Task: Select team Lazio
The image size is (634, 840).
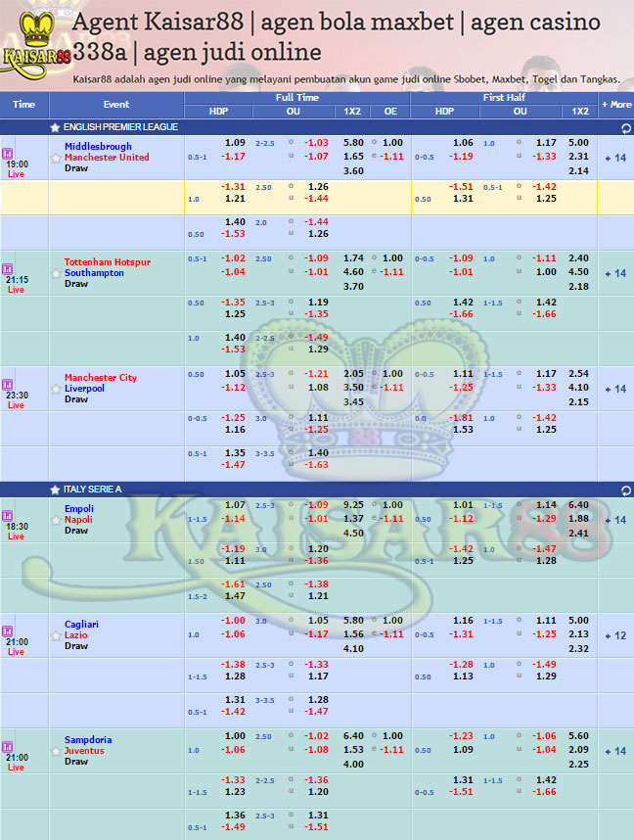Action: (75, 634)
